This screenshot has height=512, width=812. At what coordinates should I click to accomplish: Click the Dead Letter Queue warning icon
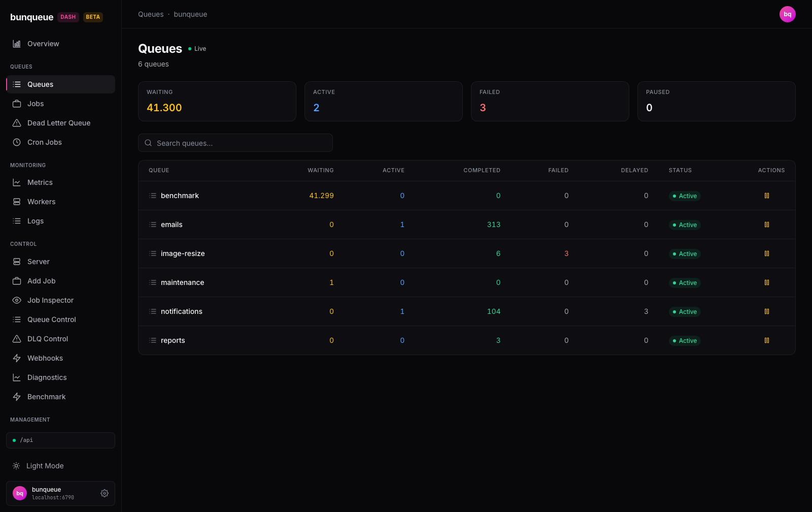17,123
